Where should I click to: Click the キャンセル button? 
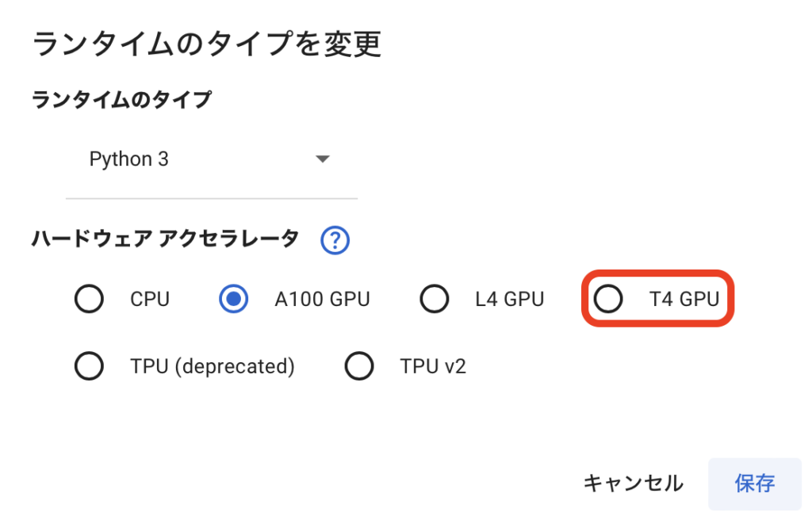click(x=633, y=483)
